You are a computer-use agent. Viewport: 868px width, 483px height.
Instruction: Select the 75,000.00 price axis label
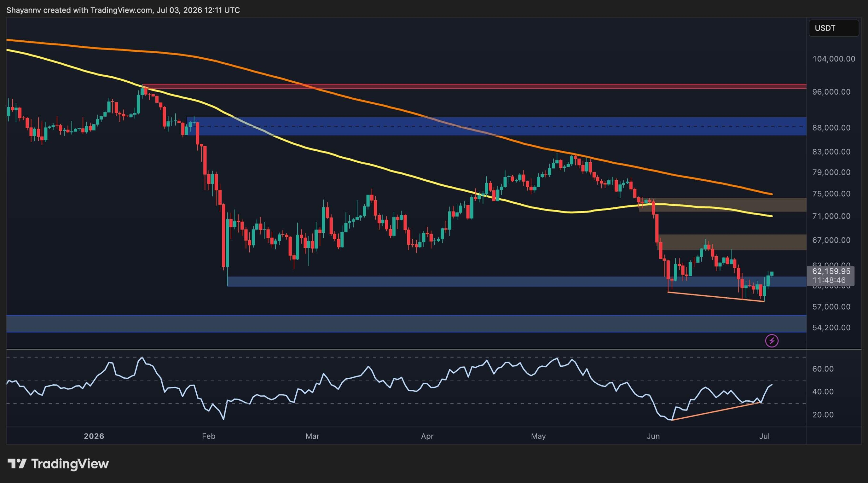[x=831, y=194]
